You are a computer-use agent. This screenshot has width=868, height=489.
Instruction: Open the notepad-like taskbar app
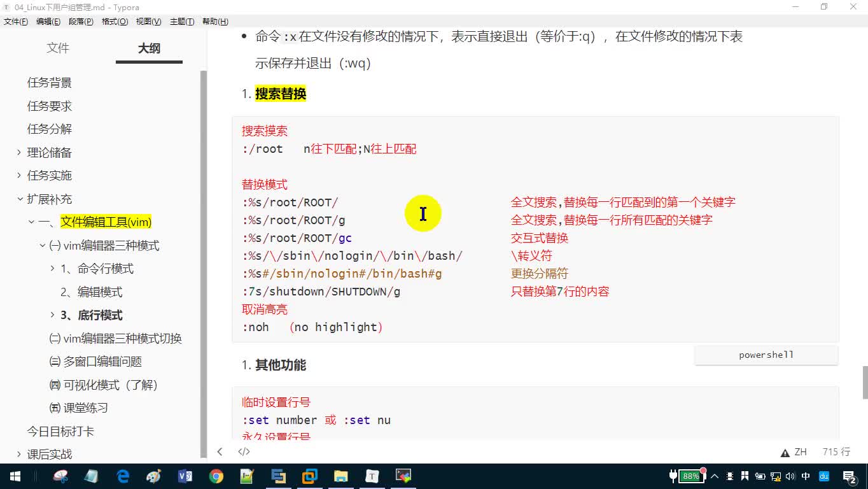coord(92,476)
